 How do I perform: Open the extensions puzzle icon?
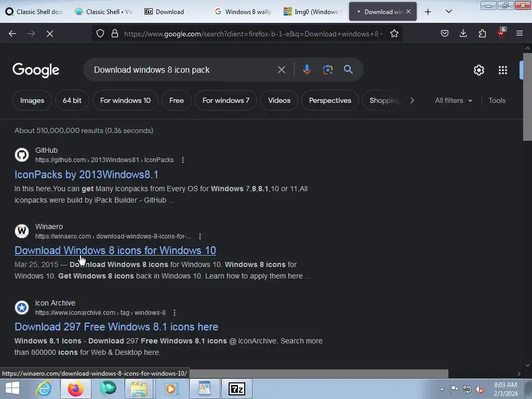pyautogui.click(x=482, y=33)
